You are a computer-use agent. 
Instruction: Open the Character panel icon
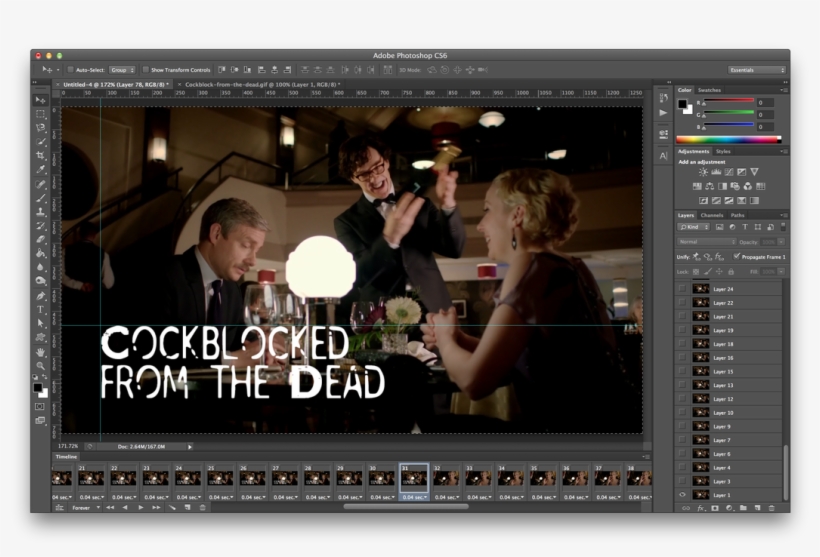pyautogui.click(x=663, y=156)
